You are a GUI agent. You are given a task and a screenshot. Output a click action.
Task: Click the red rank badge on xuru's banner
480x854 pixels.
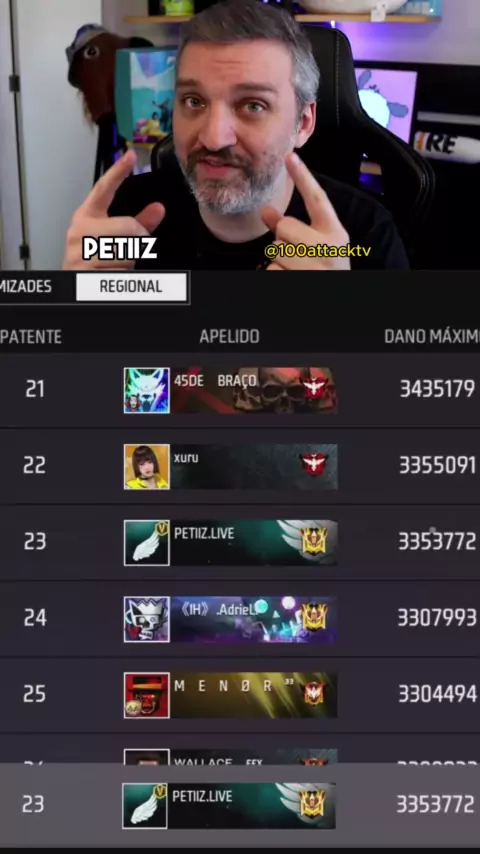(314, 465)
